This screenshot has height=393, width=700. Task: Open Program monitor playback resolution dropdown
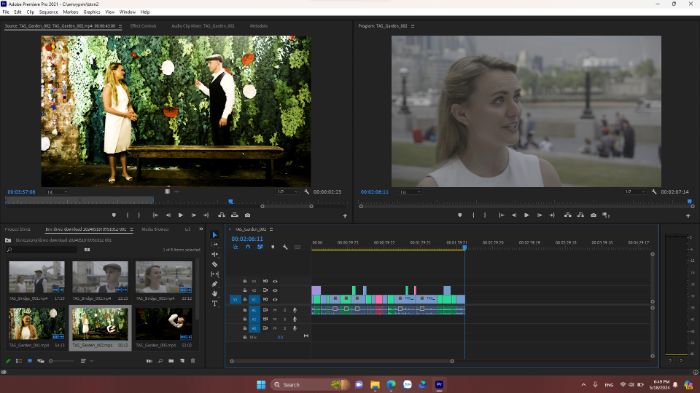click(x=635, y=192)
